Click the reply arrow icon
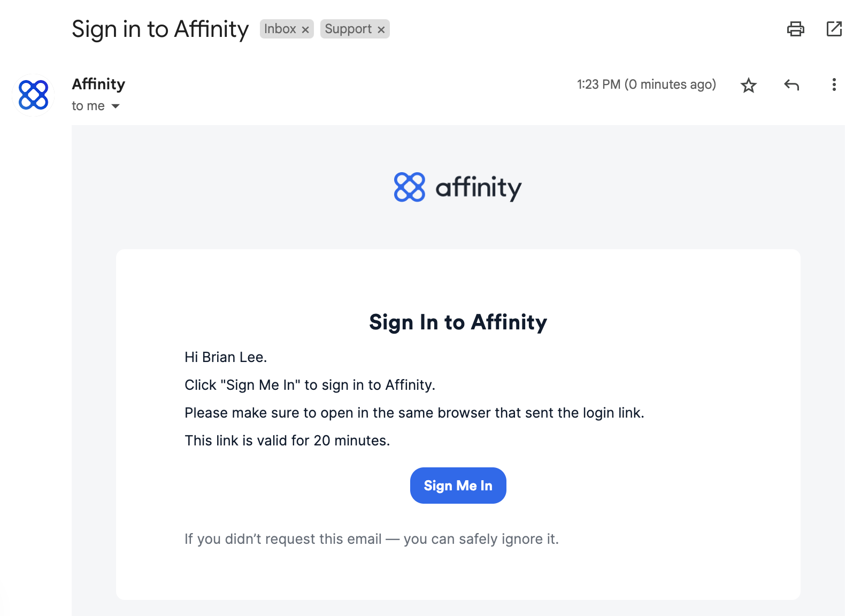The height and width of the screenshot is (616, 861). (x=791, y=84)
